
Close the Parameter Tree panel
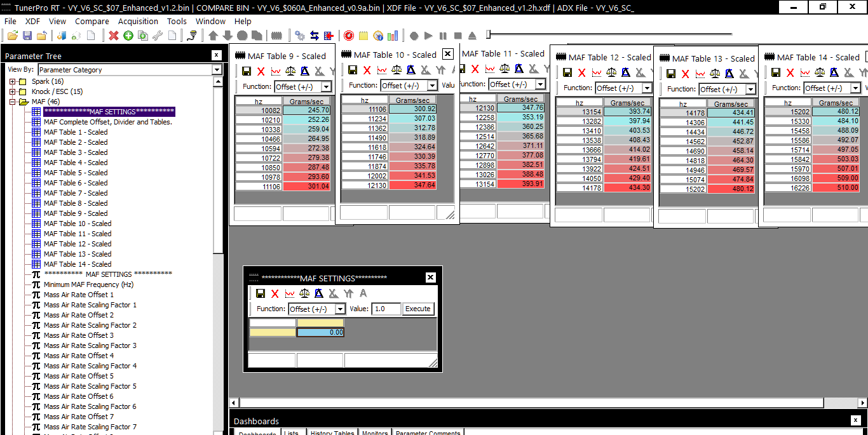click(216, 56)
